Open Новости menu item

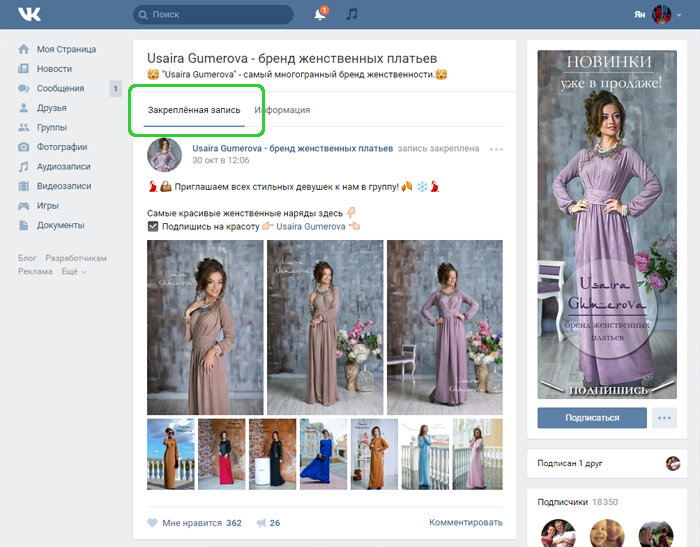pyautogui.click(x=54, y=69)
